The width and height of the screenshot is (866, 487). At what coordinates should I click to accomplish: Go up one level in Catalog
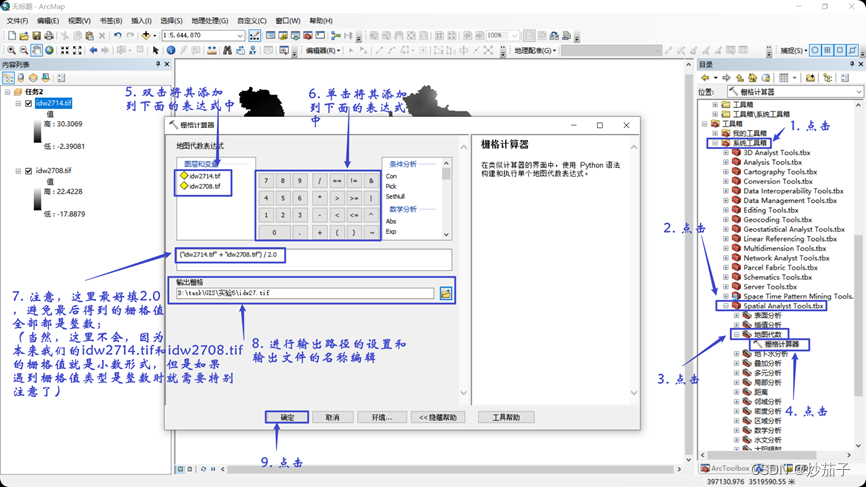click(x=740, y=78)
